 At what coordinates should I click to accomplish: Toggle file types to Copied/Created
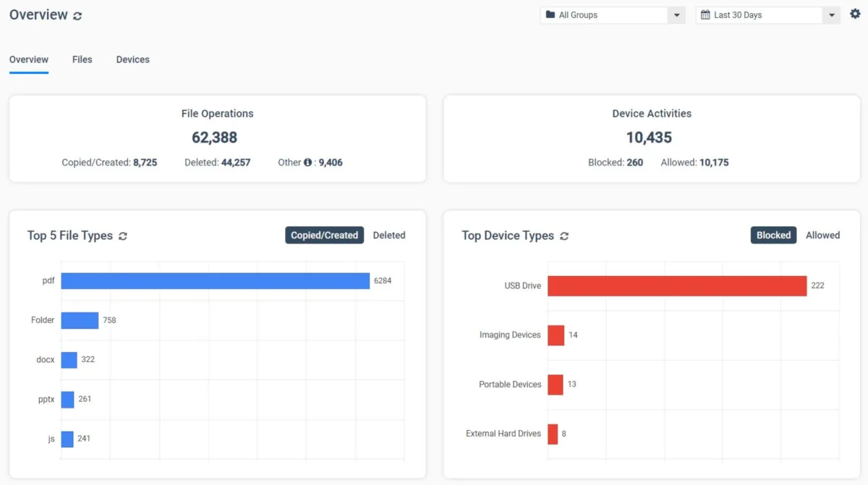(x=324, y=235)
